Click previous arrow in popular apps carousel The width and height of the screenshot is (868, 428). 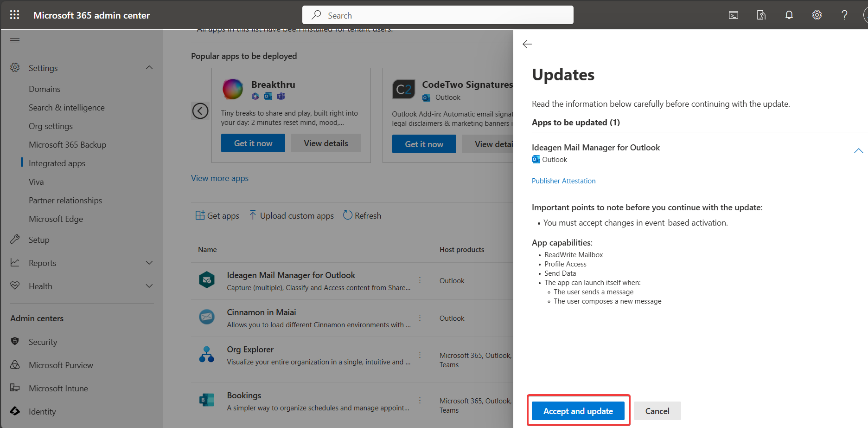click(200, 111)
